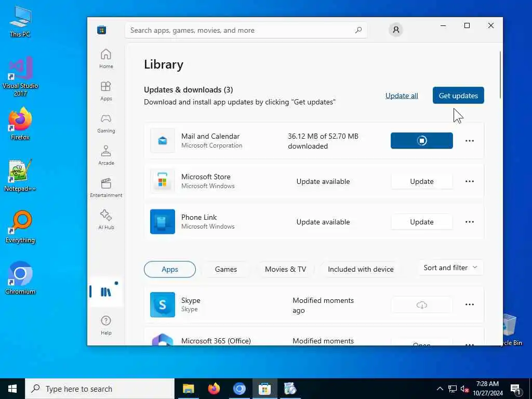Click the taskbar clock and date
Image resolution: width=532 pixels, height=399 pixels.
point(487,389)
